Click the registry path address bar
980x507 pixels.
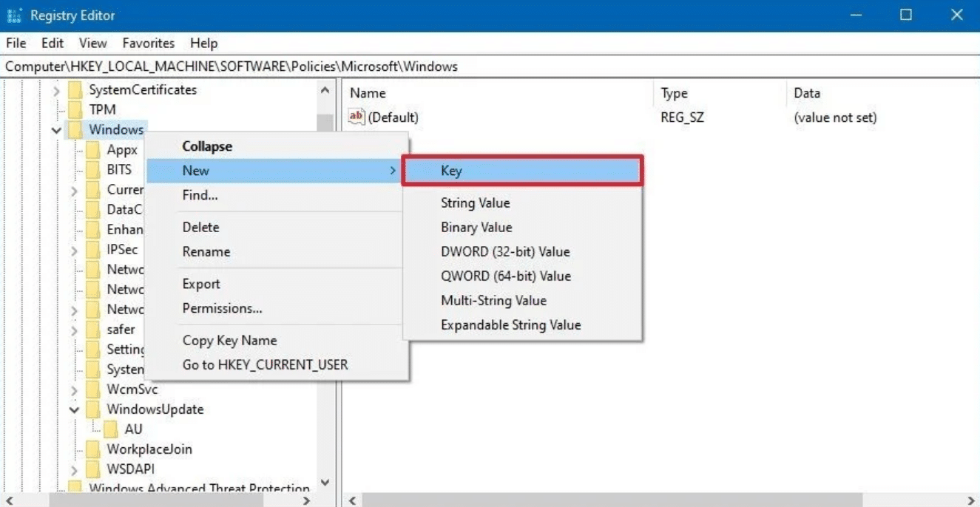pos(488,67)
